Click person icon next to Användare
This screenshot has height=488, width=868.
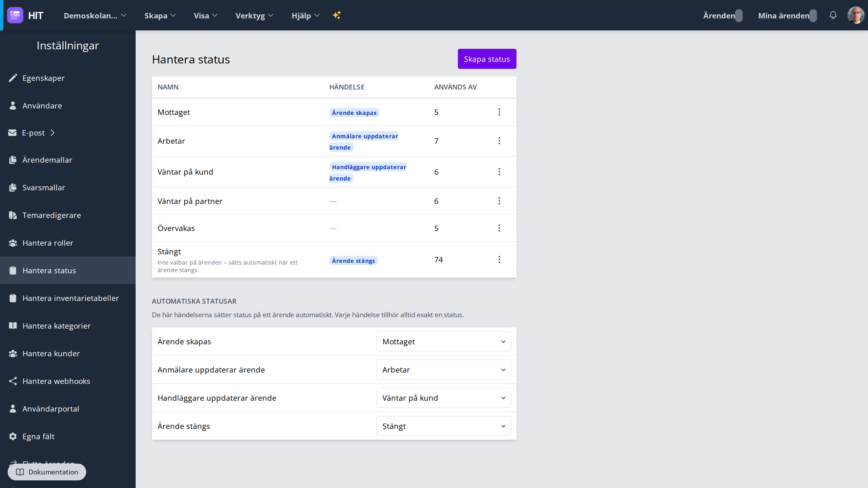click(x=13, y=105)
